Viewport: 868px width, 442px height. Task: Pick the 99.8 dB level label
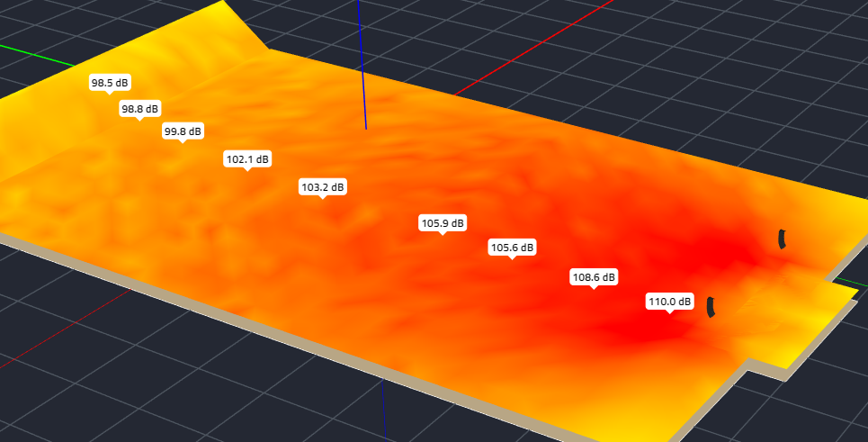[183, 131]
